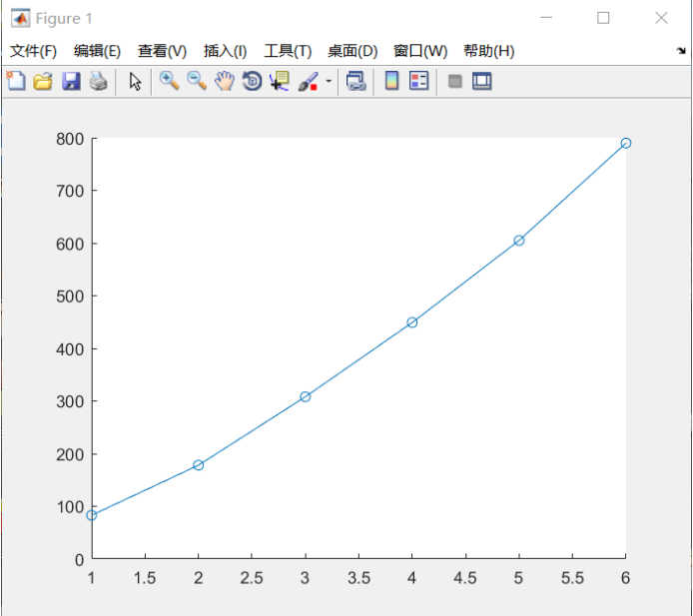
Task: Open the 插入(I) menu
Action: (x=225, y=51)
